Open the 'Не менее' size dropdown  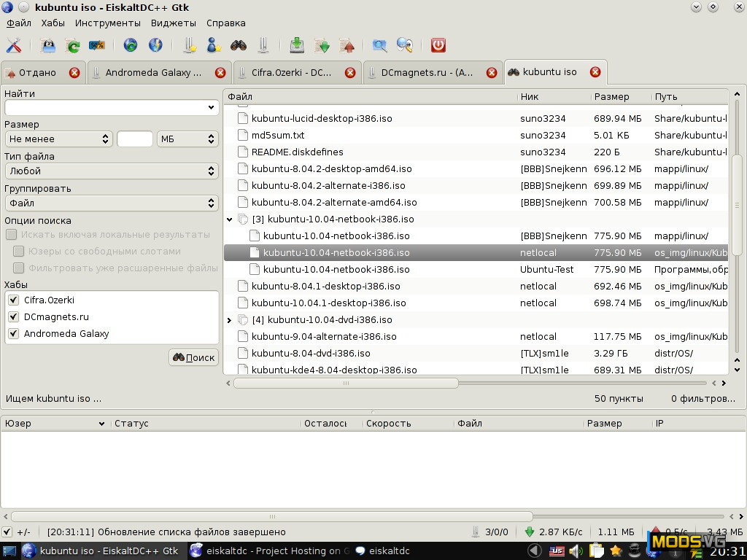pyautogui.click(x=58, y=139)
